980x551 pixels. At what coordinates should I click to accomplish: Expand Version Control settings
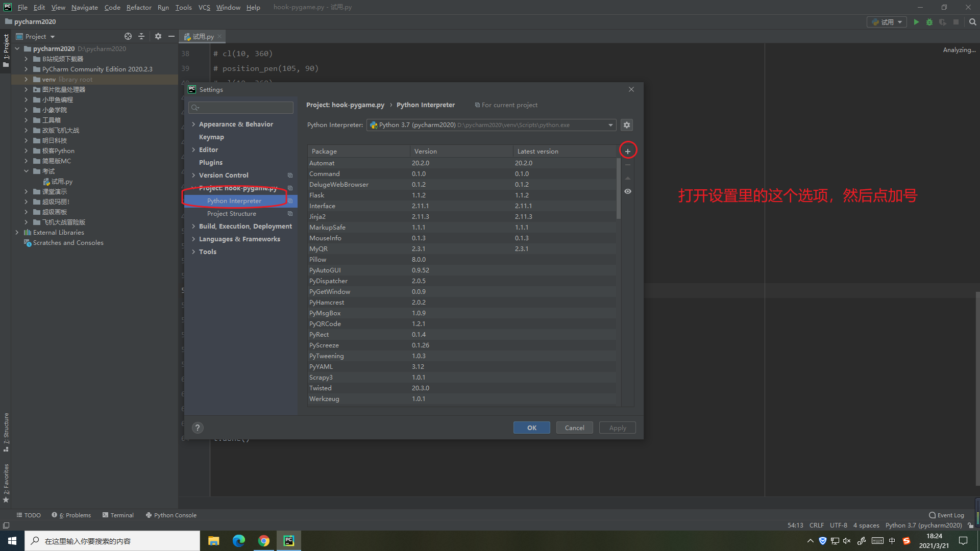coord(193,175)
